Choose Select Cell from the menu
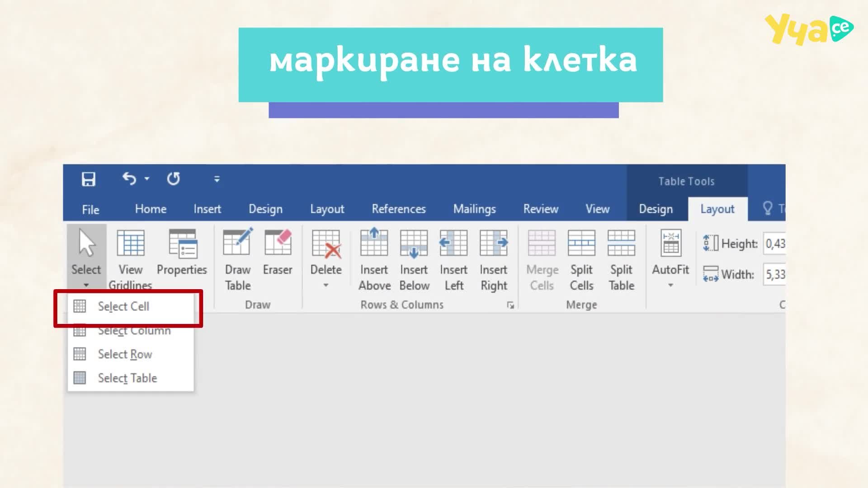868x488 pixels. 131,306
